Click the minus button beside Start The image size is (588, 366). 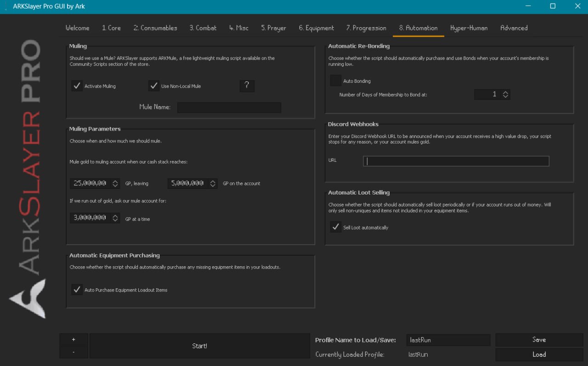[73, 352]
